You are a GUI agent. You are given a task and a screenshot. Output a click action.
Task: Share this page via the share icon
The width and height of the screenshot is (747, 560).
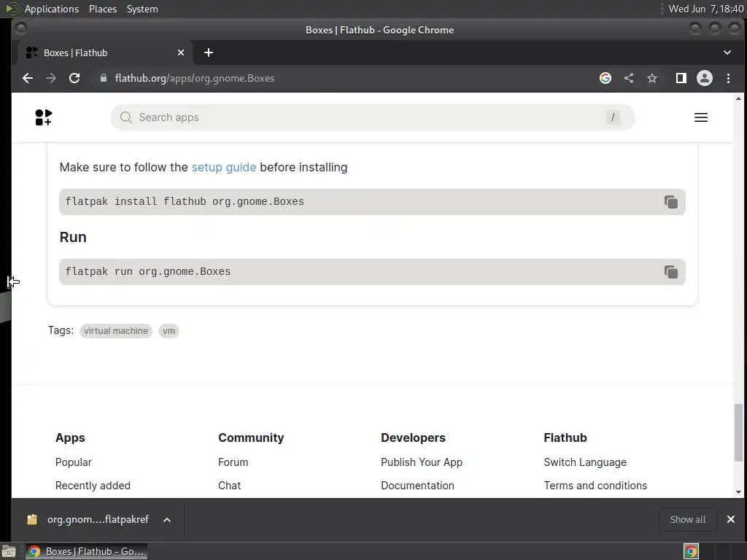pos(629,78)
